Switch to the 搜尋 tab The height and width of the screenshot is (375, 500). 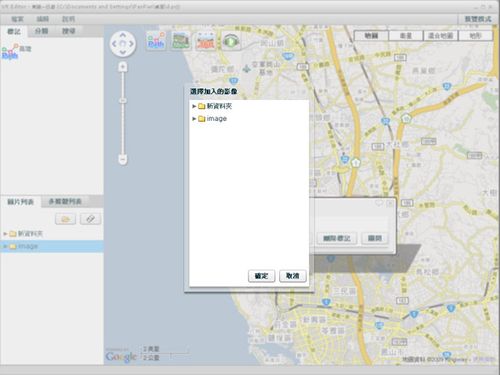point(68,31)
